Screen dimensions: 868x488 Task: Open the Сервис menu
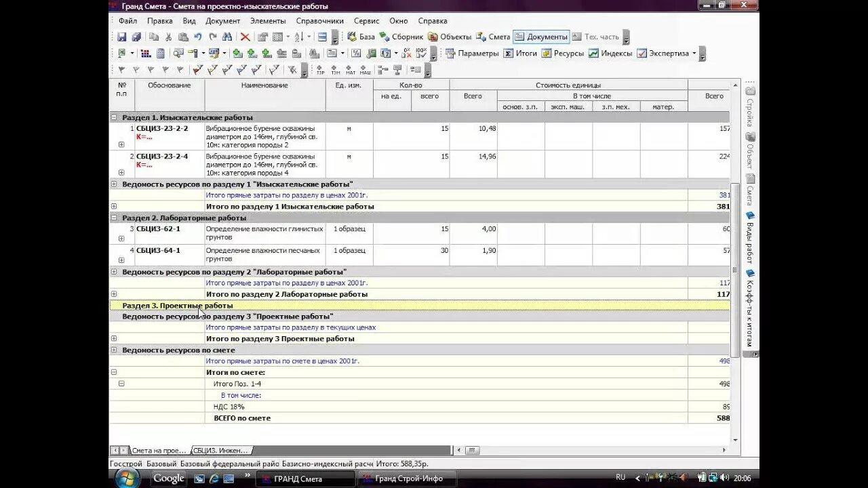(x=367, y=21)
